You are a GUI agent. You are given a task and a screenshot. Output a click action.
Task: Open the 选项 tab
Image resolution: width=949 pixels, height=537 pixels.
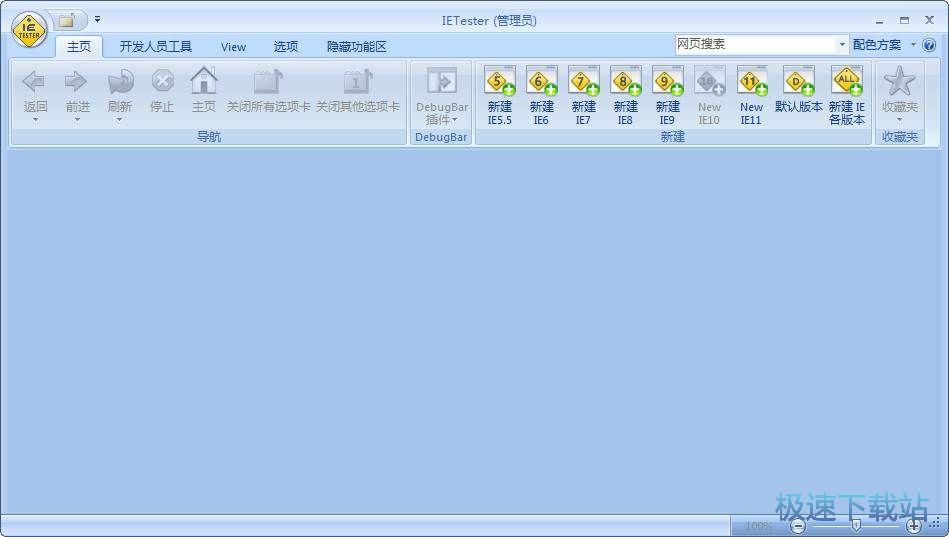(286, 47)
